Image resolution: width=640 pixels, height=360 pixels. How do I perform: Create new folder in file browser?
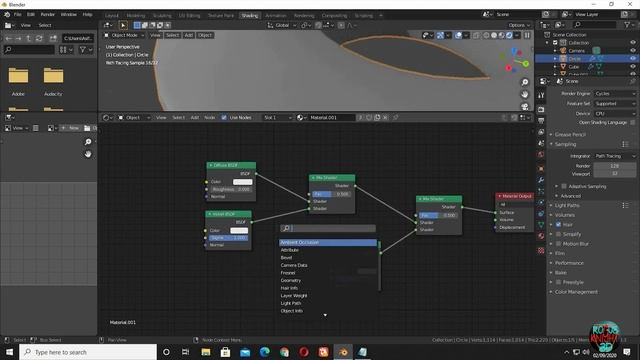coord(53,38)
